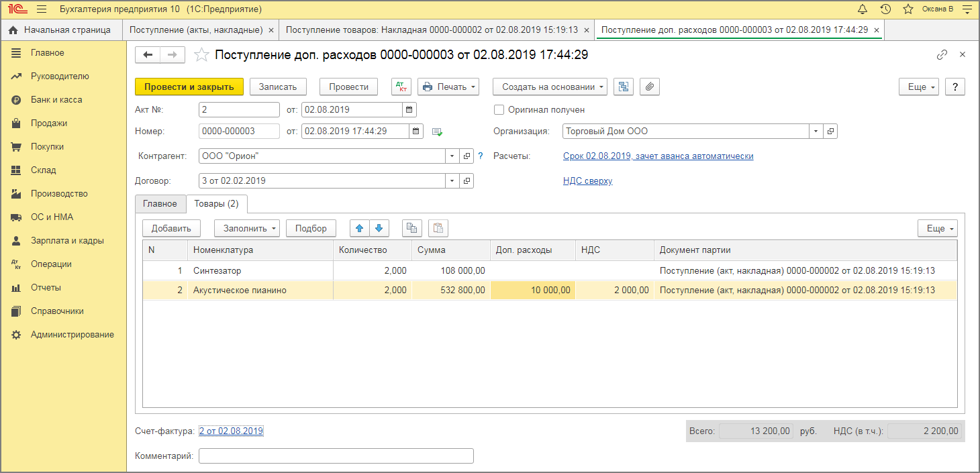This screenshot has width=980, height=473.
Task: Close the Поступление (акты, накладные) tab
Action: [271, 30]
